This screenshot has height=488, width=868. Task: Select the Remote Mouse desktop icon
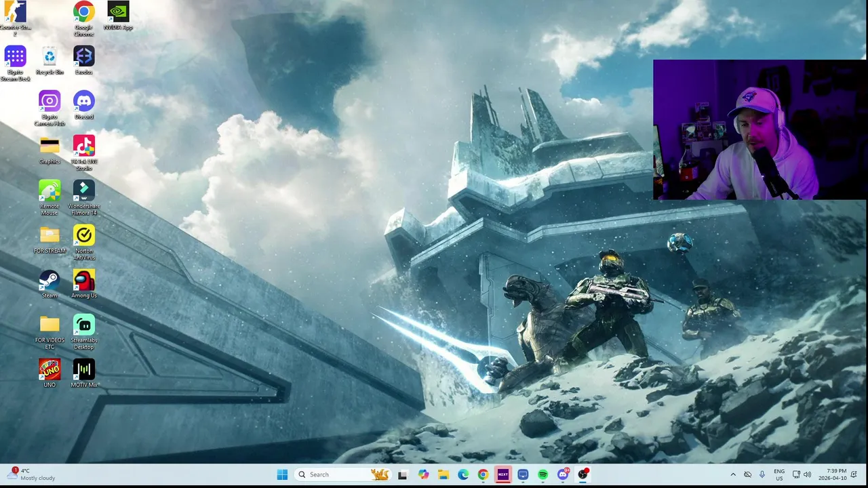[x=50, y=198]
